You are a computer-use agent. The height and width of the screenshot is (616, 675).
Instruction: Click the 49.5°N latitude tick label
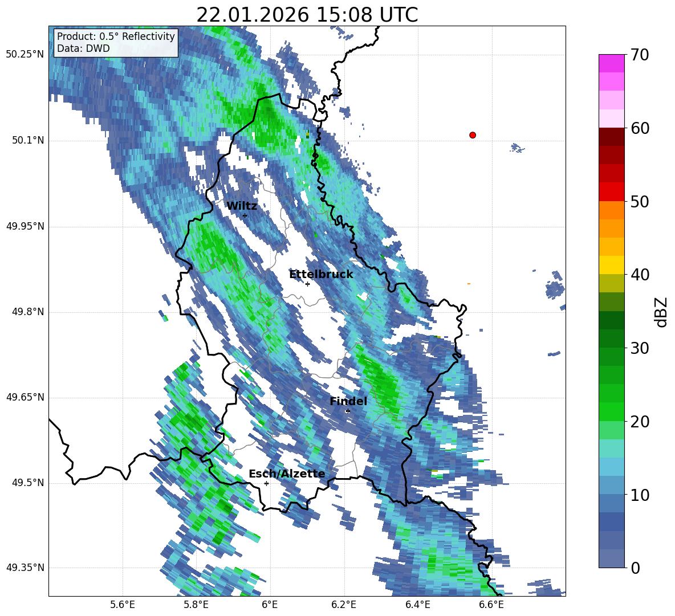pyautogui.click(x=27, y=483)
